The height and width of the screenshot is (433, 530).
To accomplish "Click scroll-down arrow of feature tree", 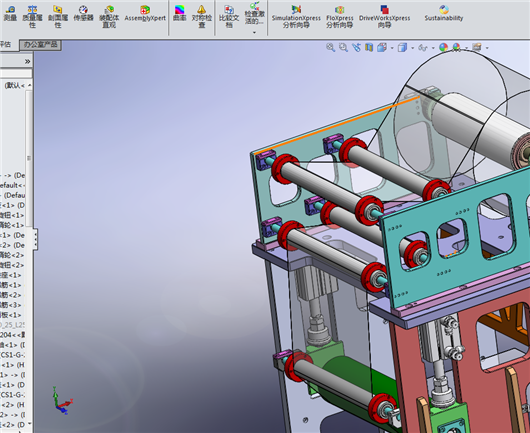I will click(x=29, y=423).
